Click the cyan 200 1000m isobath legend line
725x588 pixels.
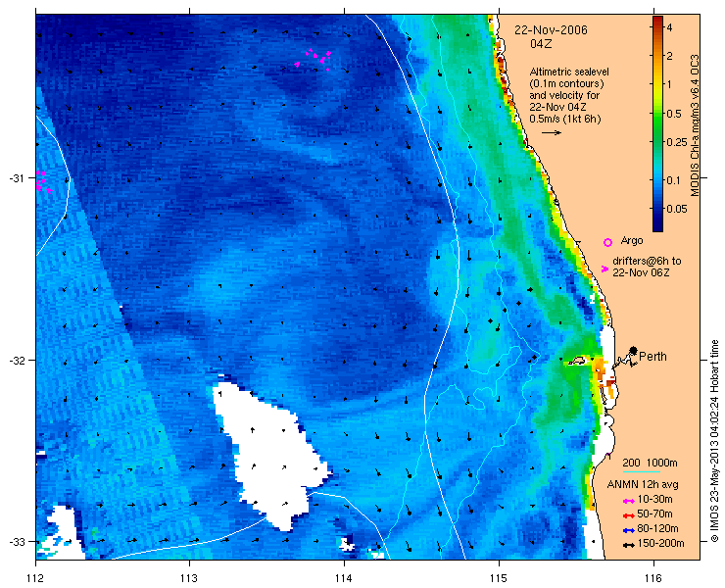coord(642,472)
